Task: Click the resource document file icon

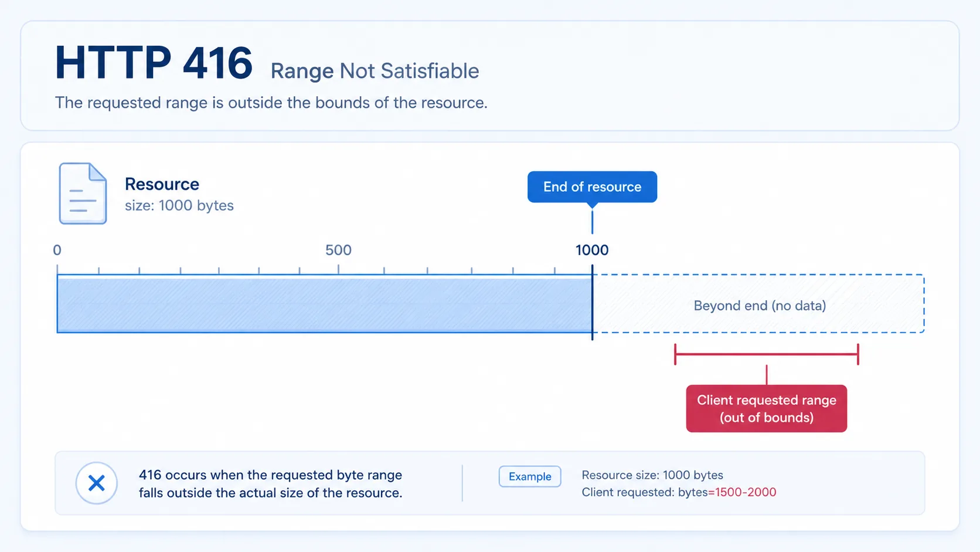Action: coord(83,194)
